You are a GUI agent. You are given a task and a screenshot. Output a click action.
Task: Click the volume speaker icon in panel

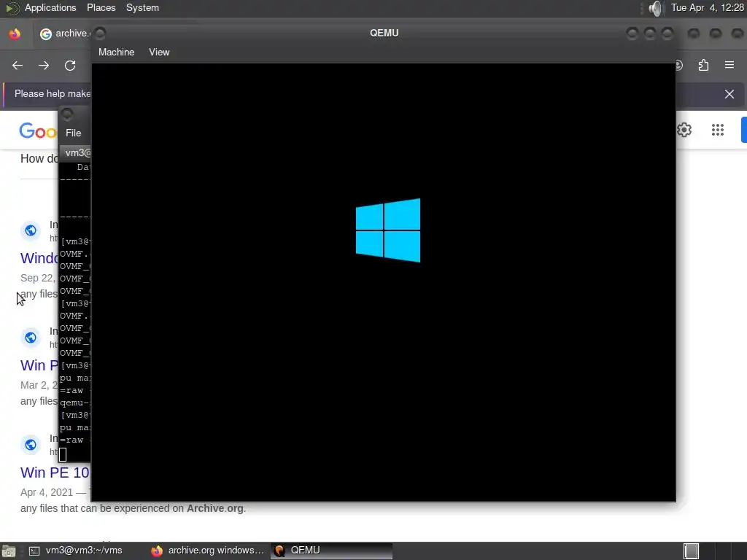tap(656, 8)
